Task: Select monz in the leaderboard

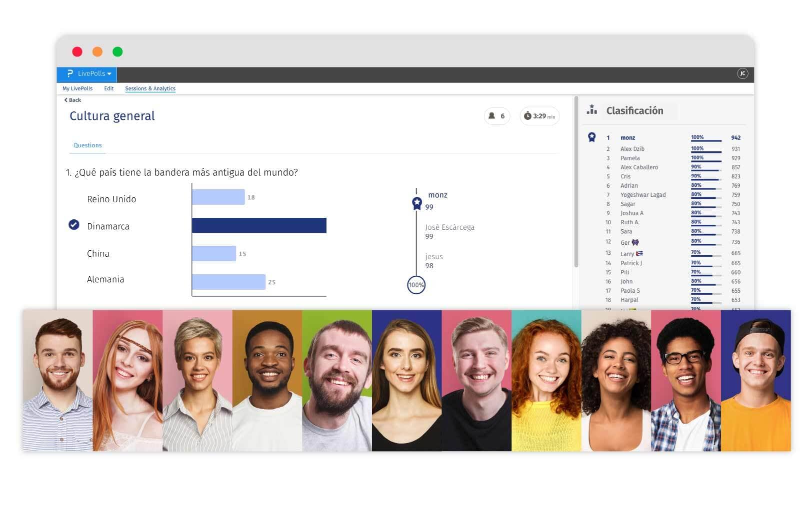Action: point(627,138)
